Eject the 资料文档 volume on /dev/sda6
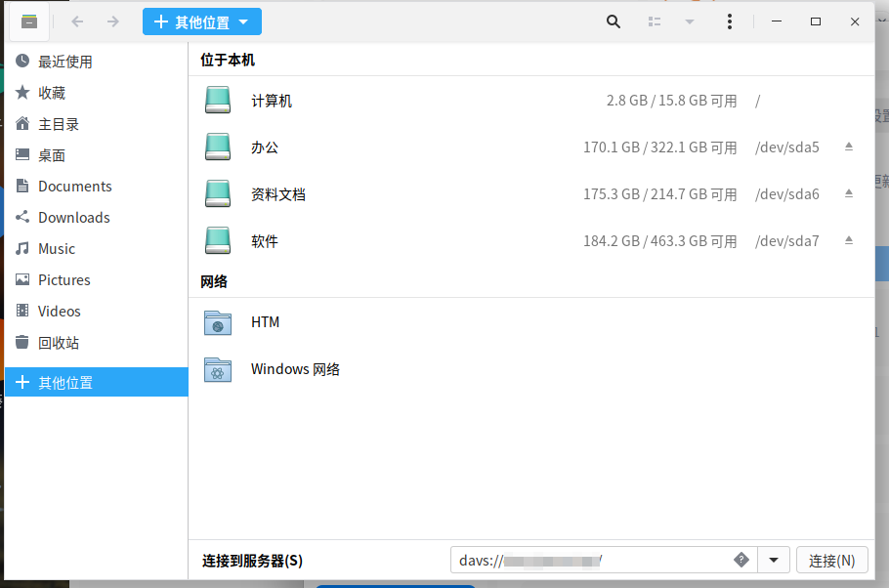 point(848,193)
